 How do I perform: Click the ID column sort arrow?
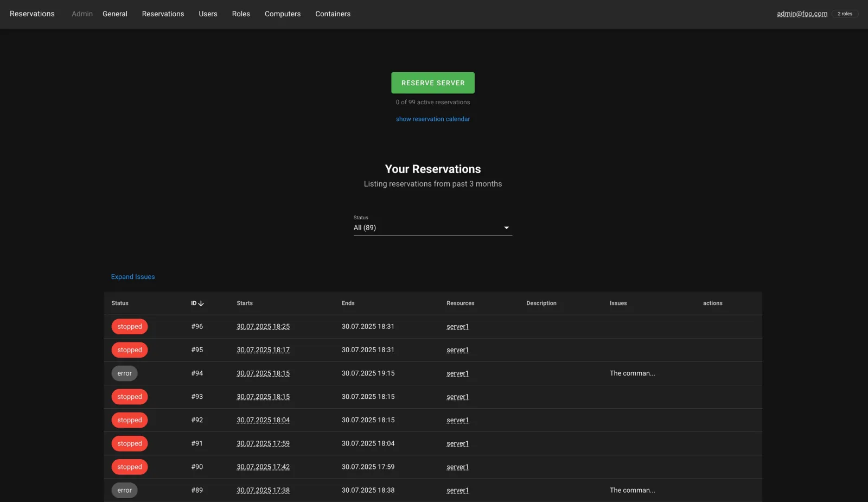[201, 303]
